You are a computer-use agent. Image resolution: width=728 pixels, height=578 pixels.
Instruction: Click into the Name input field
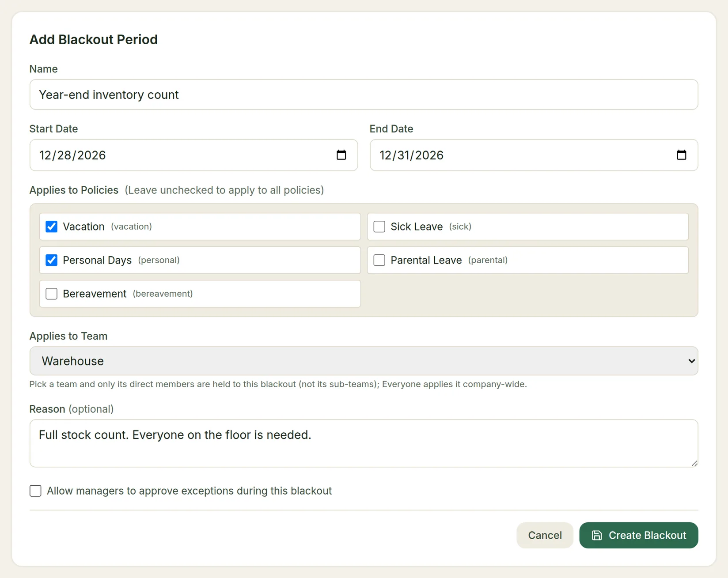pyautogui.click(x=364, y=94)
